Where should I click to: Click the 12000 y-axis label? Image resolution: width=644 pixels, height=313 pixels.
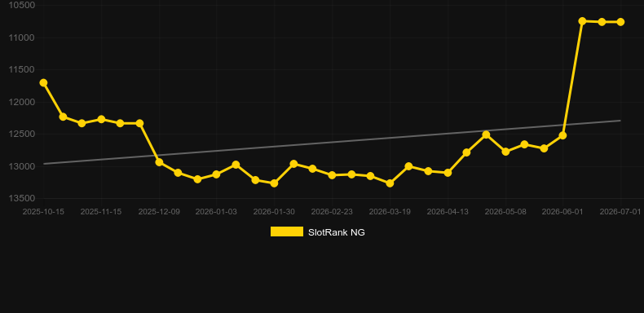point(21,102)
